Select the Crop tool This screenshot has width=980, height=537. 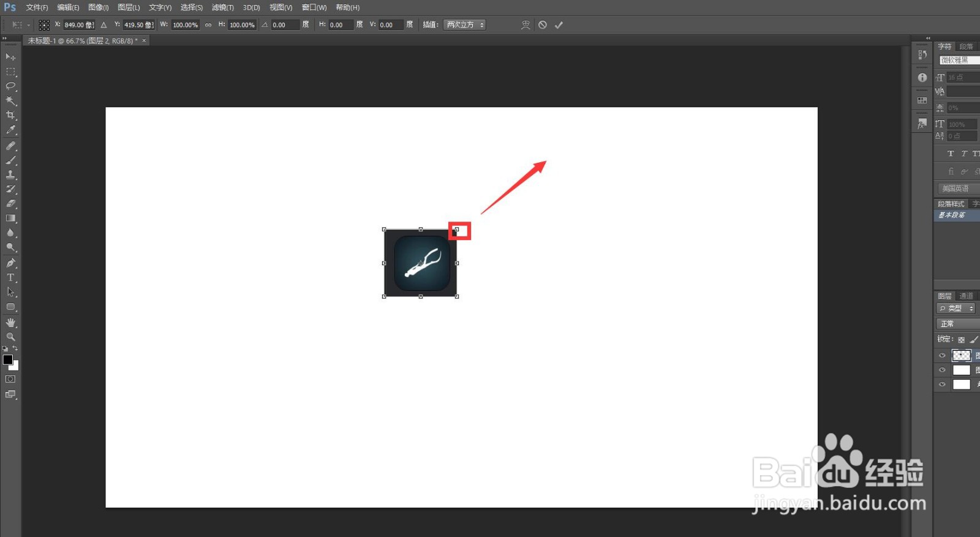[x=10, y=115]
